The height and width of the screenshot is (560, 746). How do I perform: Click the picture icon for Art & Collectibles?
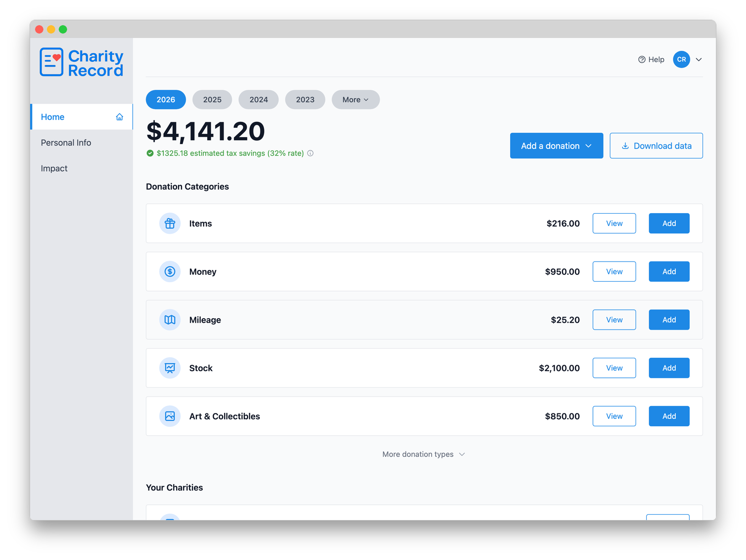tap(170, 416)
